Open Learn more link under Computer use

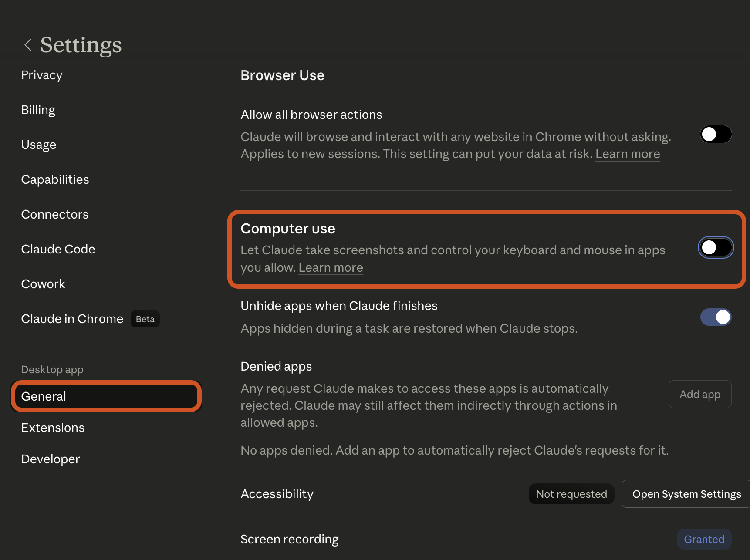click(x=331, y=268)
